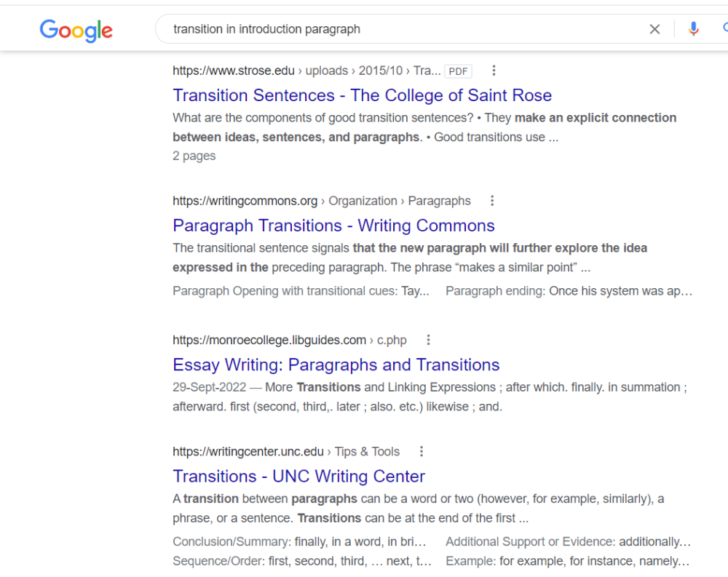
Task: Open the Transitions - UNC Writing Center result
Action: tap(298, 476)
